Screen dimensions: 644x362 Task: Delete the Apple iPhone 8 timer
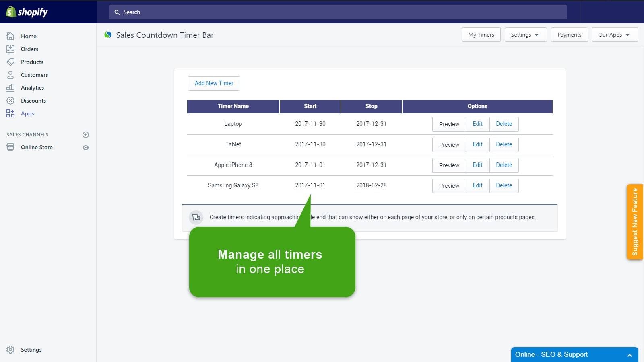504,165
